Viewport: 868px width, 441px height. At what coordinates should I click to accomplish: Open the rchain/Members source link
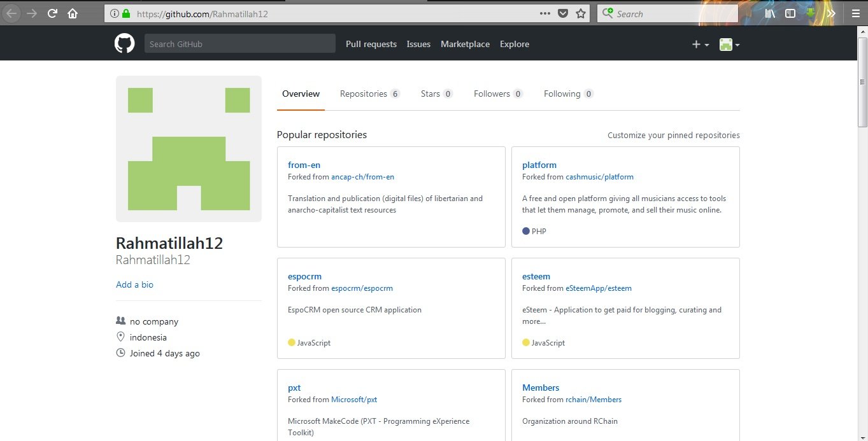click(x=594, y=400)
